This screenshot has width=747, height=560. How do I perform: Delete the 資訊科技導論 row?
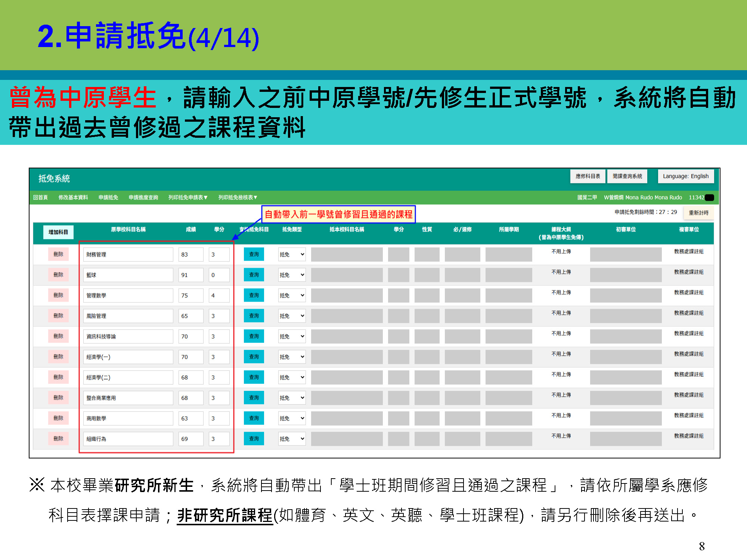pos(58,336)
